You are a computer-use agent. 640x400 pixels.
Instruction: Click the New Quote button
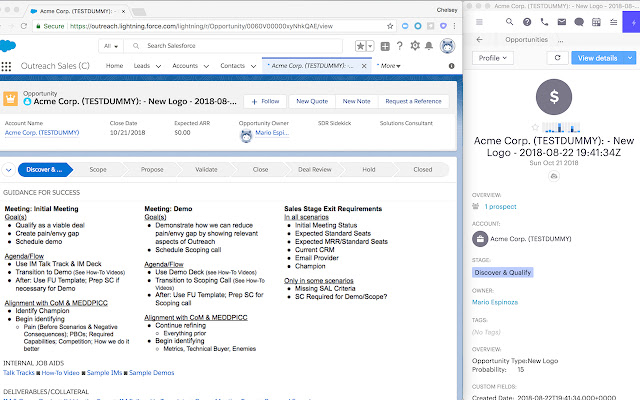[x=314, y=101]
